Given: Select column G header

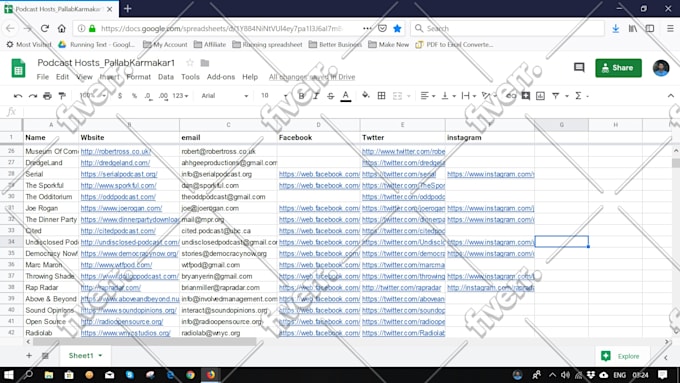Looking at the screenshot, I should tap(562, 125).
